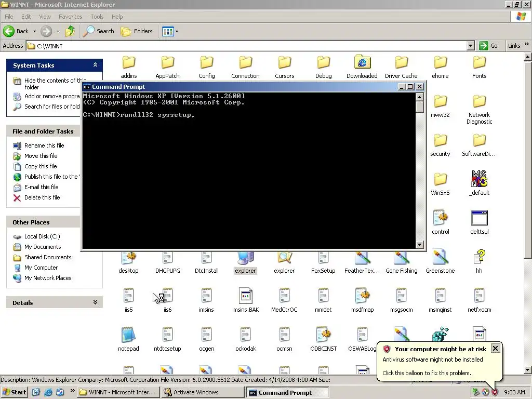Open the Debug folder
The height and width of the screenshot is (399, 532).
coord(323,67)
